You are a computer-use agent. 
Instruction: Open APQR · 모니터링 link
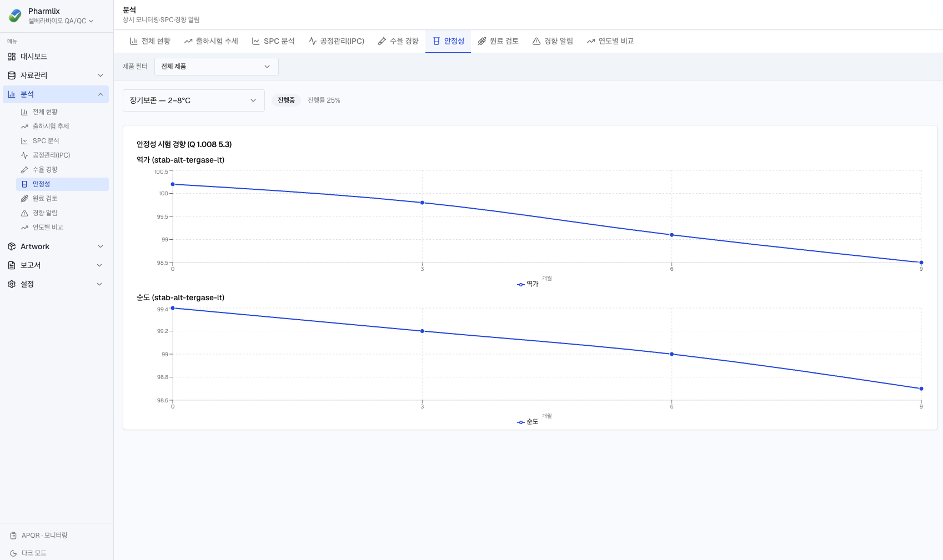click(44, 536)
